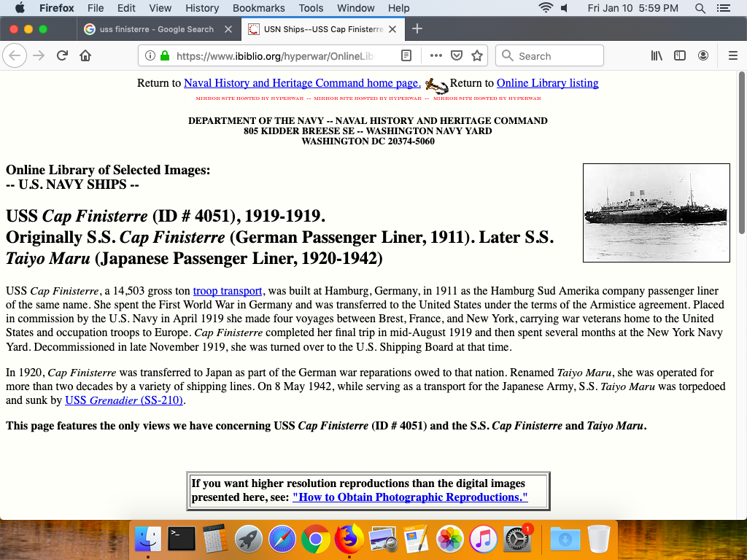
Task: Open Firefox account profile icon
Action: click(x=703, y=56)
